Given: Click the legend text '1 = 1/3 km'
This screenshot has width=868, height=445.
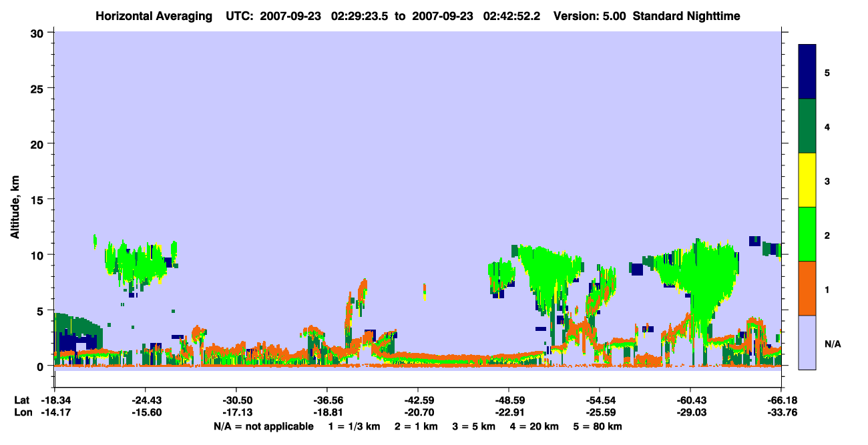Looking at the screenshot, I should tap(354, 426).
